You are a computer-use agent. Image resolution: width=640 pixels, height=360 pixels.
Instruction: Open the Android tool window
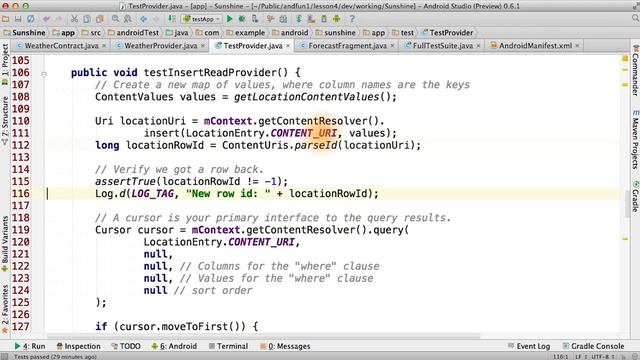174,346
